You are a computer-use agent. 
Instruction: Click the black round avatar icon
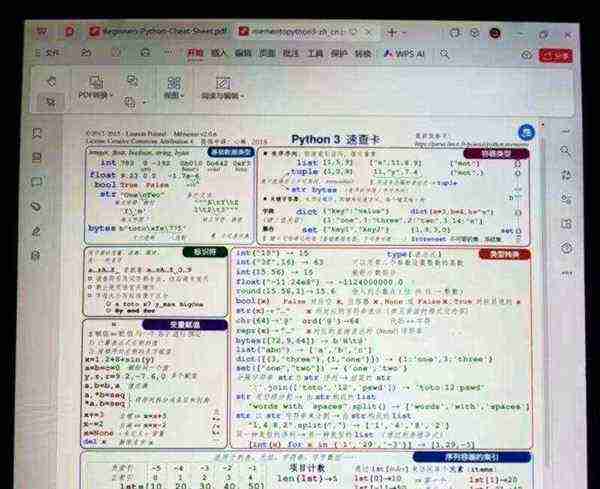click(495, 34)
